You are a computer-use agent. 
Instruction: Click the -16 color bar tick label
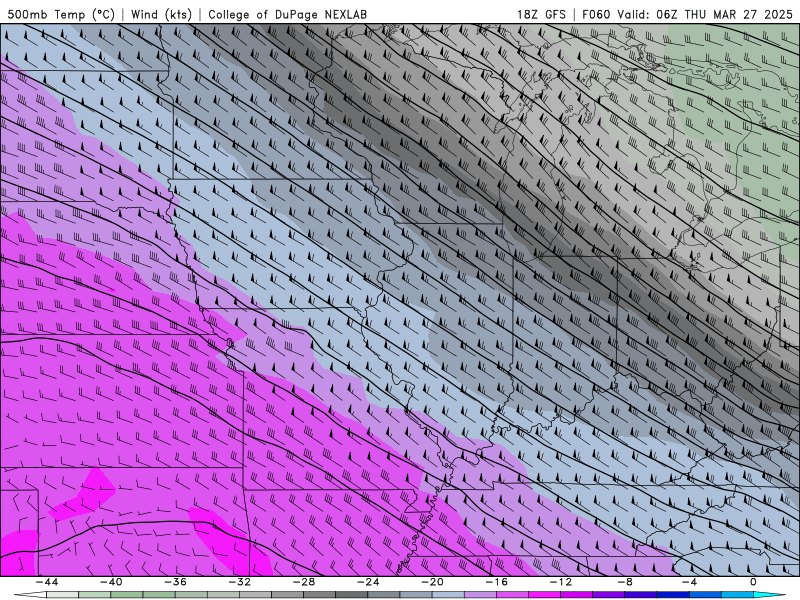[497, 582]
